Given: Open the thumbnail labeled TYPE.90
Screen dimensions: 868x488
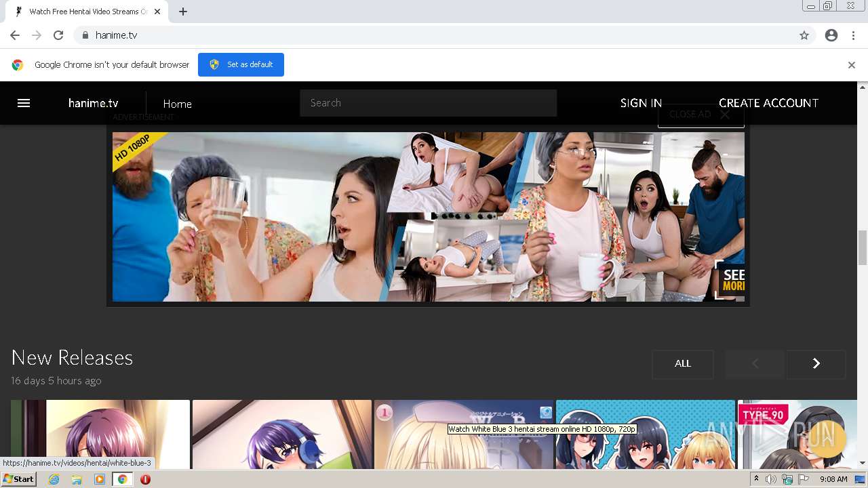Looking at the screenshot, I should pyautogui.click(x=797, y=434).
